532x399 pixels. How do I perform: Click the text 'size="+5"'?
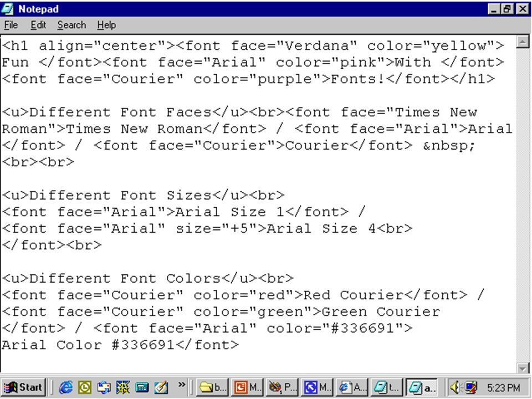216,228
